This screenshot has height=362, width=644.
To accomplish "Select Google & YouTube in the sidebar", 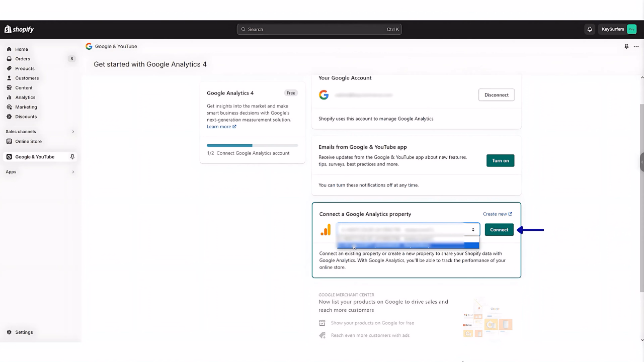I will click(34, 157).
